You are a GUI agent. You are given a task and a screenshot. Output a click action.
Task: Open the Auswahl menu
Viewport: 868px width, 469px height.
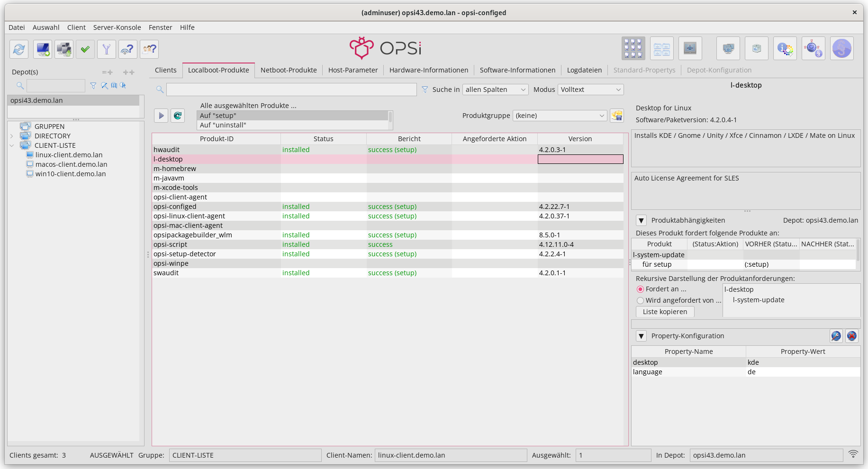pos(46,27)
